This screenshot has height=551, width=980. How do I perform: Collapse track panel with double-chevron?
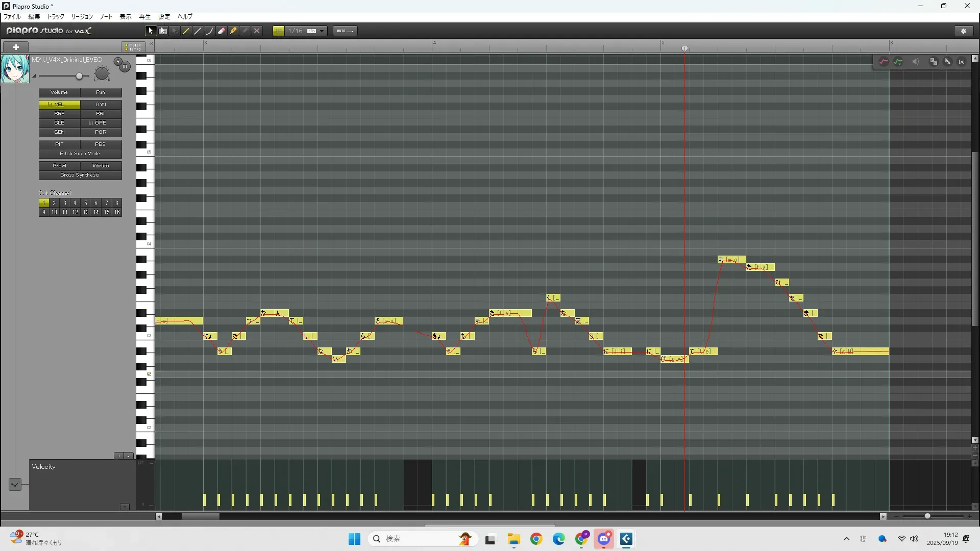tap(151, 44)
